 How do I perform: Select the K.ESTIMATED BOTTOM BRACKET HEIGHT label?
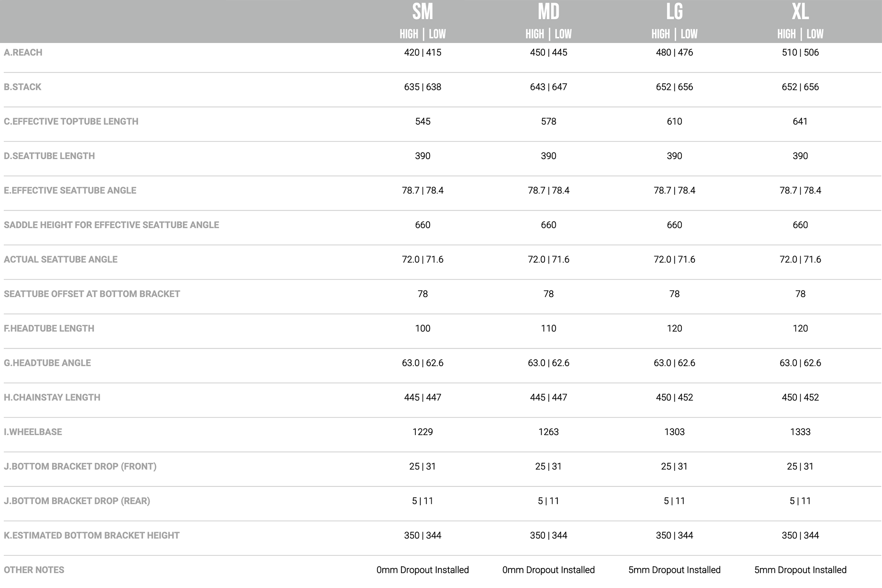point(92,536)
